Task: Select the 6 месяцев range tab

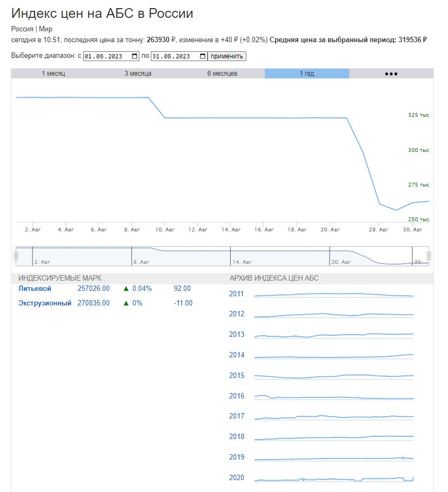Action: click(222, 74)
